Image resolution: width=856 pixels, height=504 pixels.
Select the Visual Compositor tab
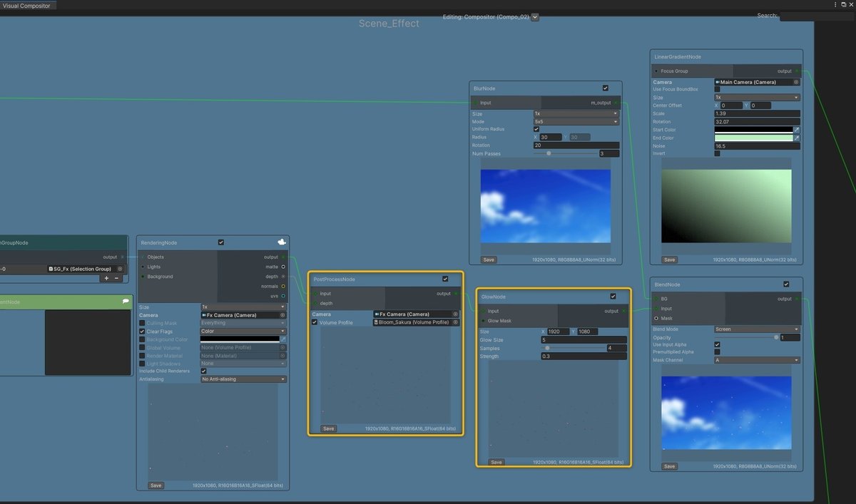coord(27,5)
